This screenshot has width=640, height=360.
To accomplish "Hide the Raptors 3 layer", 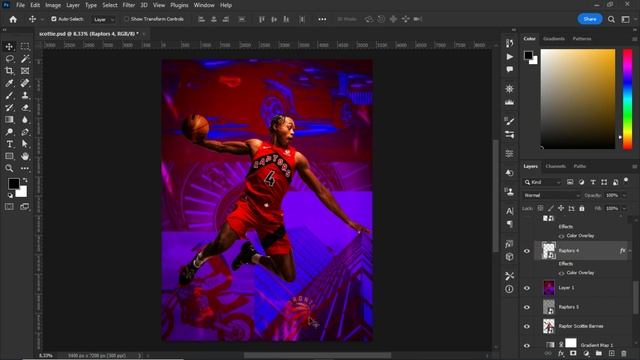I will [527, 307].
